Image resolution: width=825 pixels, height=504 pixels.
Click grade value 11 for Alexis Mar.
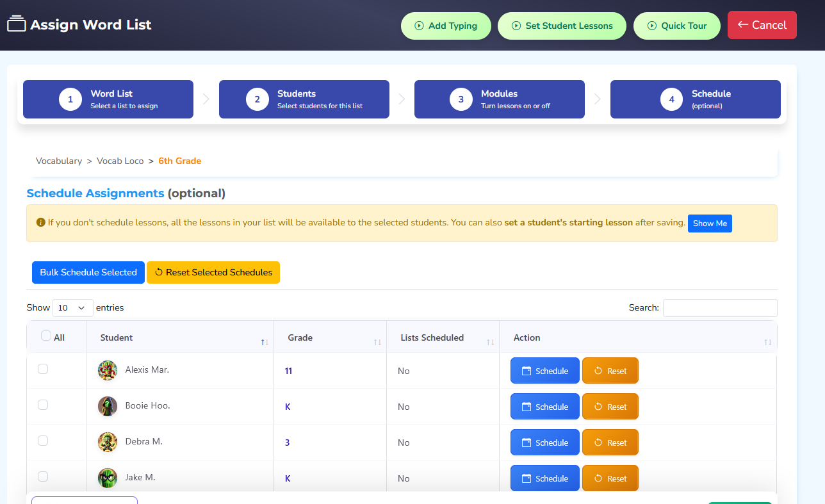click(x=288, y=371)
